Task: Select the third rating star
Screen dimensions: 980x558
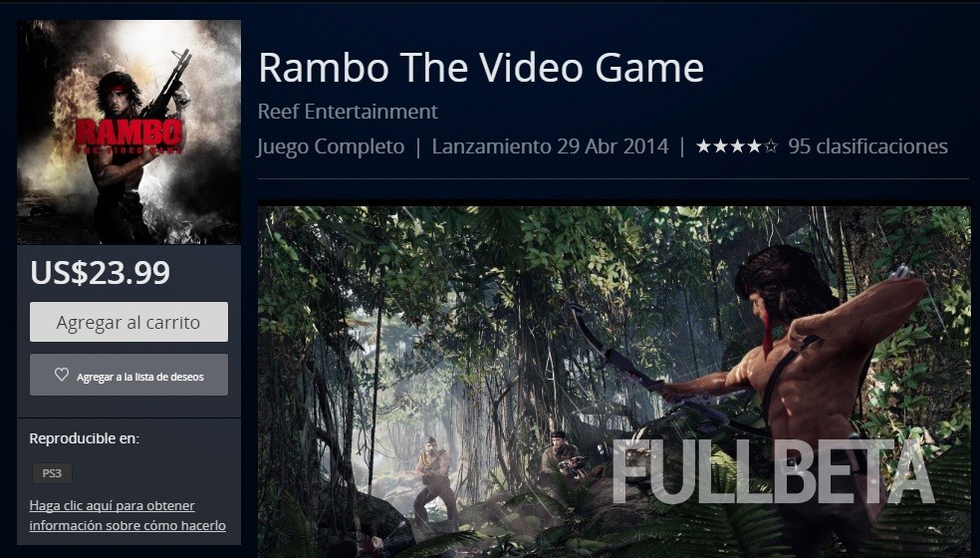Action: tap(738, 146)
